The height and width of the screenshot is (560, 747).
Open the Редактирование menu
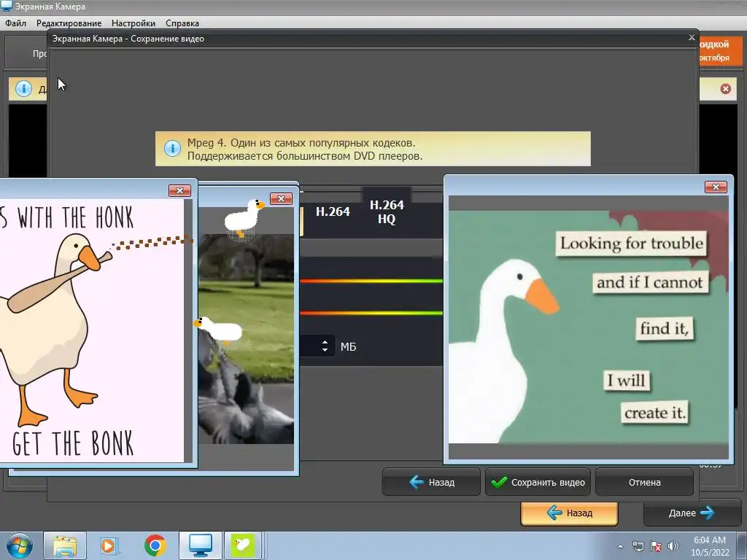pos(69,23)
